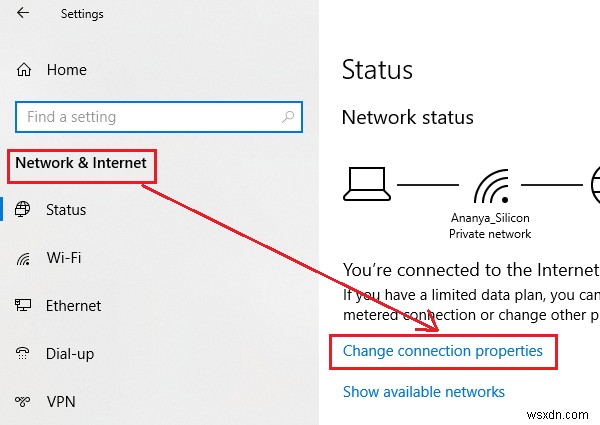
Task: Click the Home house icon
Action: tap(23, 70)
